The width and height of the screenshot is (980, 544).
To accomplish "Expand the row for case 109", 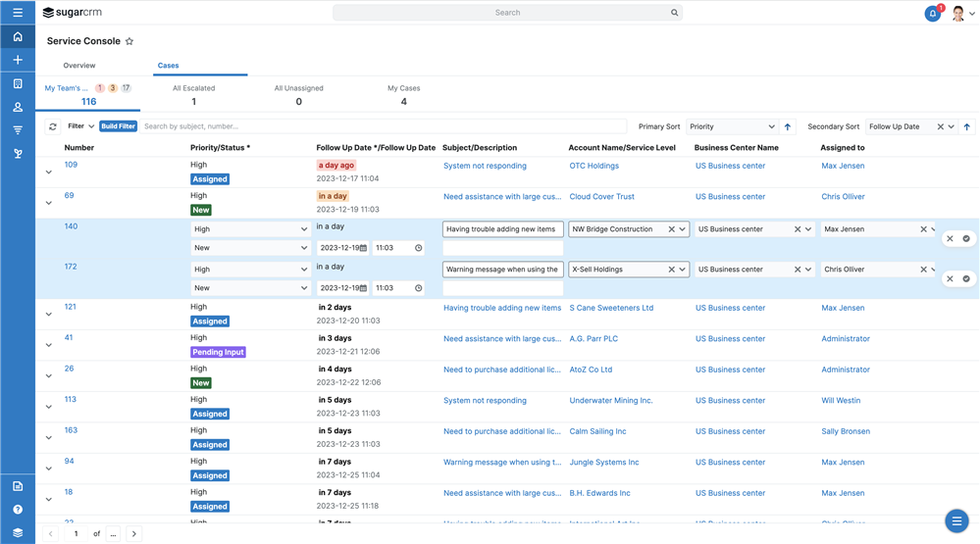I will [49, 173].
